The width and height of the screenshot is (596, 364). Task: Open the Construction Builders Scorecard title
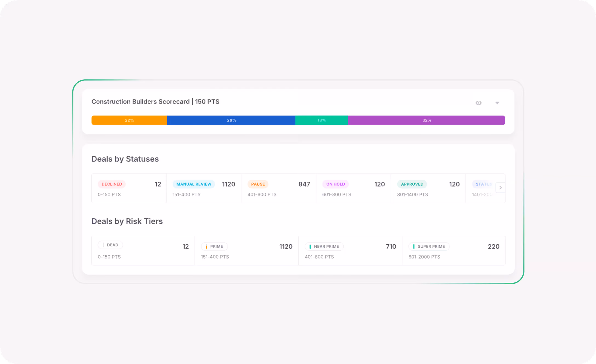tap(155, 102)
